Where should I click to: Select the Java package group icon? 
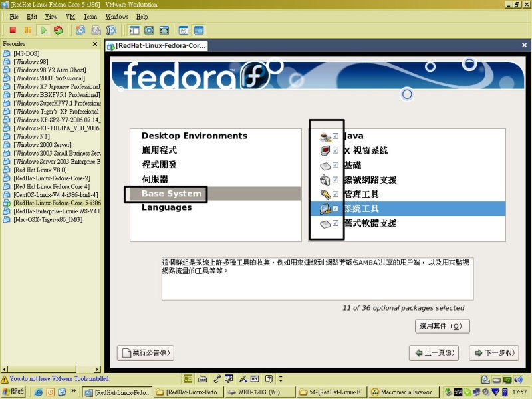coord(325,136)
